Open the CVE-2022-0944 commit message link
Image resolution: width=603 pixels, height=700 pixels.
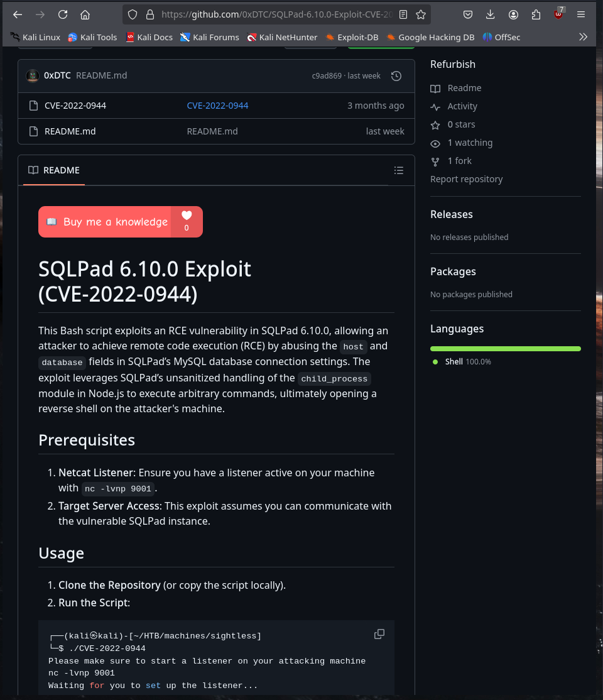point(217,106)
